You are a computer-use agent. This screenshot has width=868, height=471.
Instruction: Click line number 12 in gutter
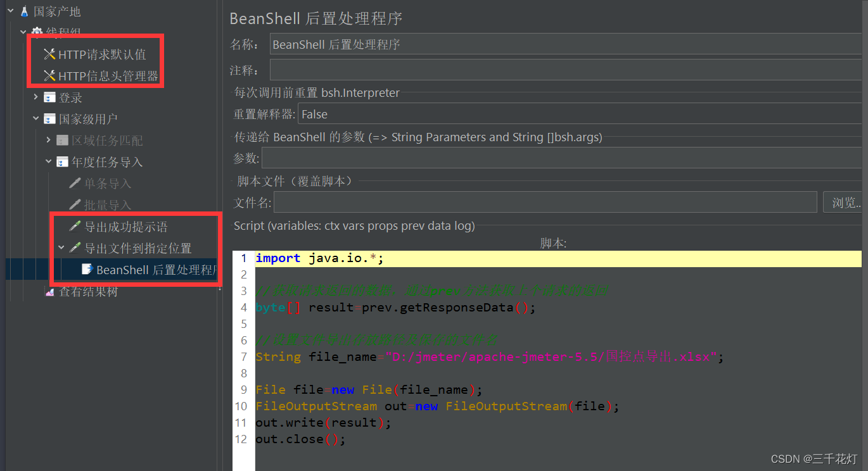241,439
